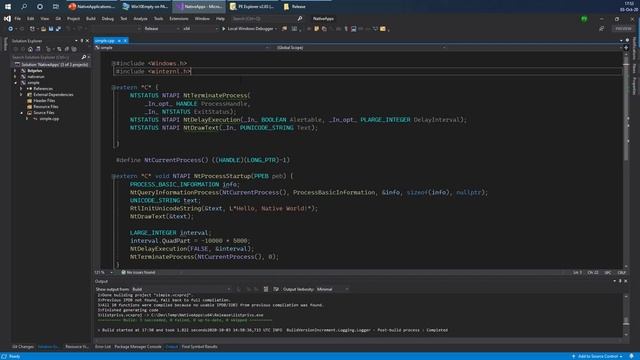Viewport: 640px width, 360px height.
Task: Switch to the PowerPoint taskbar window
Action: [x=92, y=7]
